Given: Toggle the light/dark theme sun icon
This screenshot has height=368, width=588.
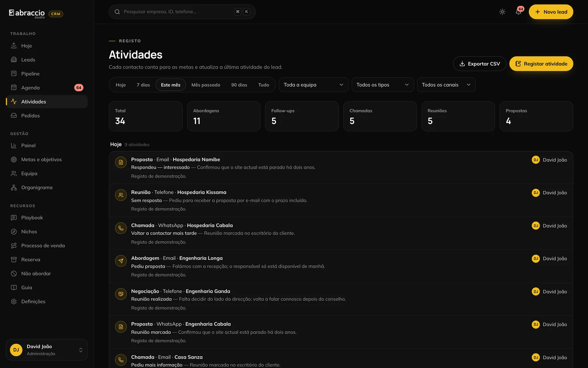Looking at the screenshot, I should [502, 12].
